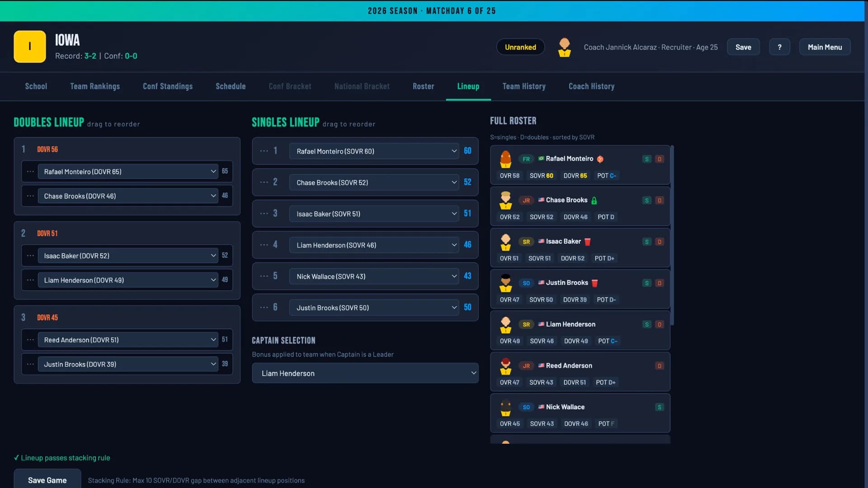Click drag handle beside Justin Brooks doubles slot
Image resolution: width=868 pixels, height=488 pixels.
(30, 364)
